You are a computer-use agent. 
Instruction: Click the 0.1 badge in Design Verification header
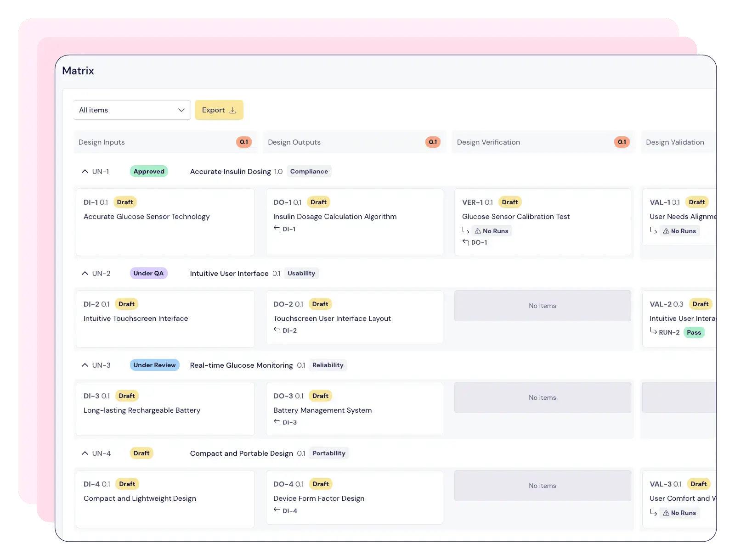622,142
